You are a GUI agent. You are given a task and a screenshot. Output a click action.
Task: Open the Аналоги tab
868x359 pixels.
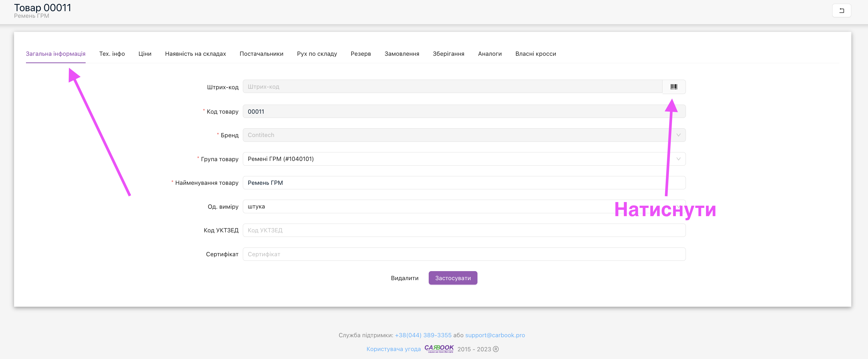490,54
